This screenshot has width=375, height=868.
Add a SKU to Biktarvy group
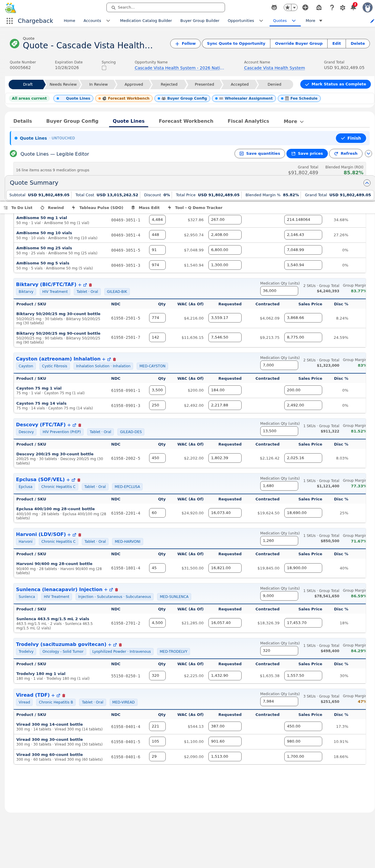(x=80, y=285)
